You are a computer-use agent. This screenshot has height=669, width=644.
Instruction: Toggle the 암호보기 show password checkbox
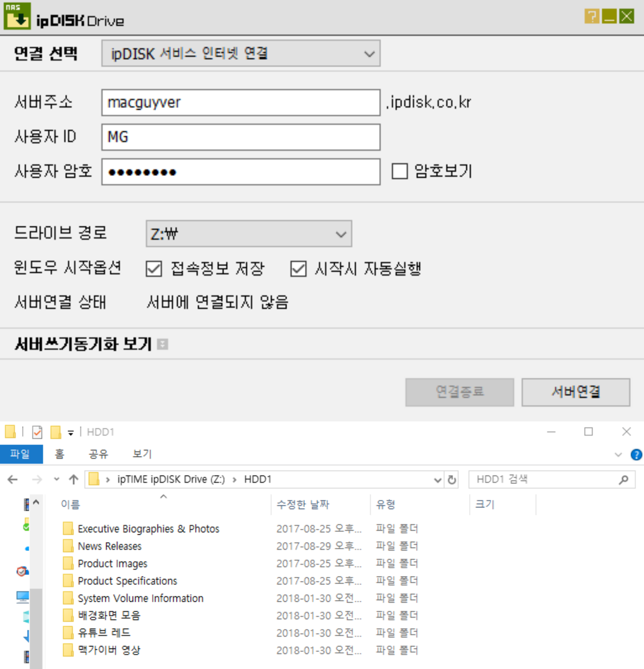click(x=400, y=171)
